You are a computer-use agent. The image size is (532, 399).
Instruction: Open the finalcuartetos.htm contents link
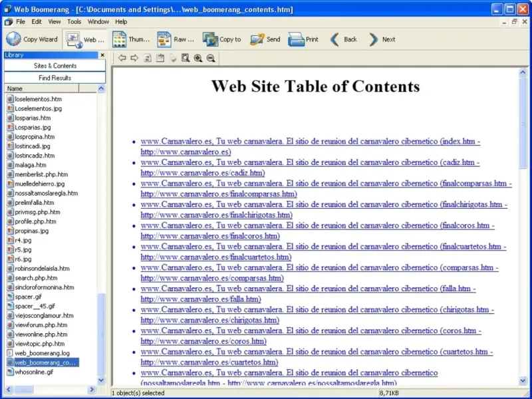(x=323, y=252)
